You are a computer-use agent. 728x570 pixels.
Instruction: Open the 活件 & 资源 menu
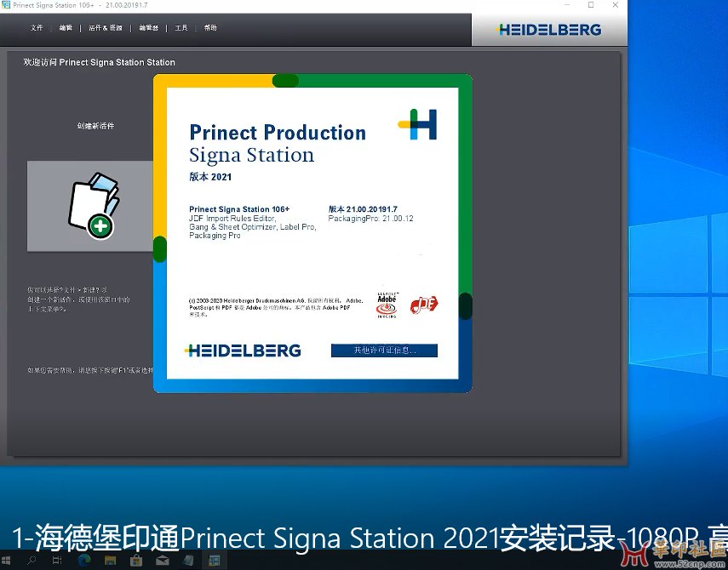tap(106, 28)
